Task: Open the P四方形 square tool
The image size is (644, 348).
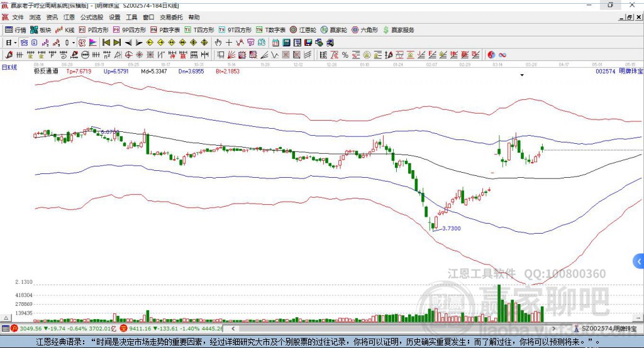Action: [94, 30]
